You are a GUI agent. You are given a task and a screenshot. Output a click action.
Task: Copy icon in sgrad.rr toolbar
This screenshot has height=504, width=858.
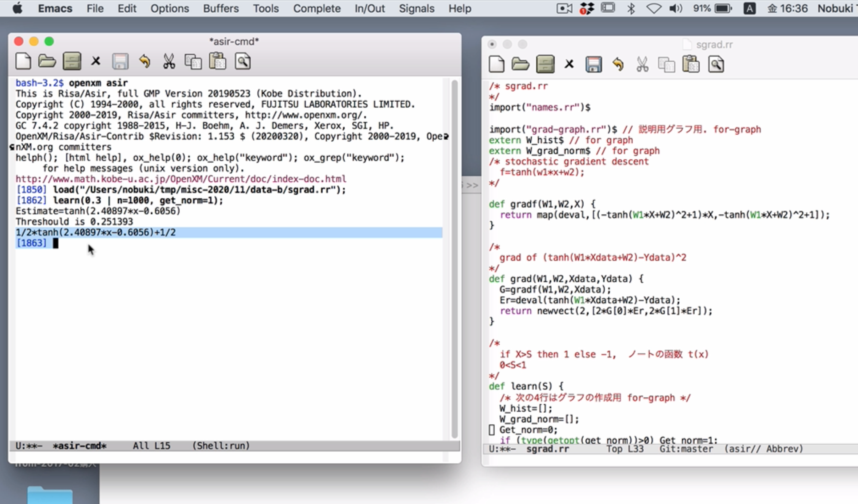click(667, 64)
